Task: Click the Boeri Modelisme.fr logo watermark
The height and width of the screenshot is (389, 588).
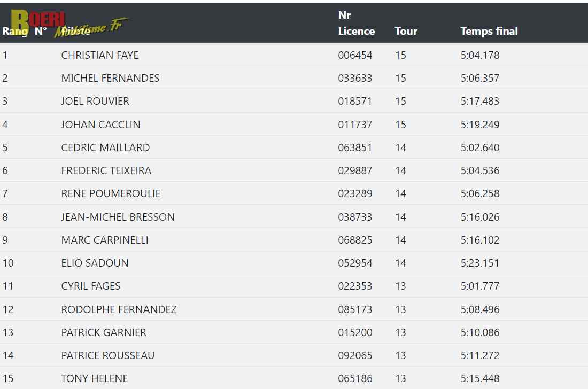Action: [x=70, y=24]
